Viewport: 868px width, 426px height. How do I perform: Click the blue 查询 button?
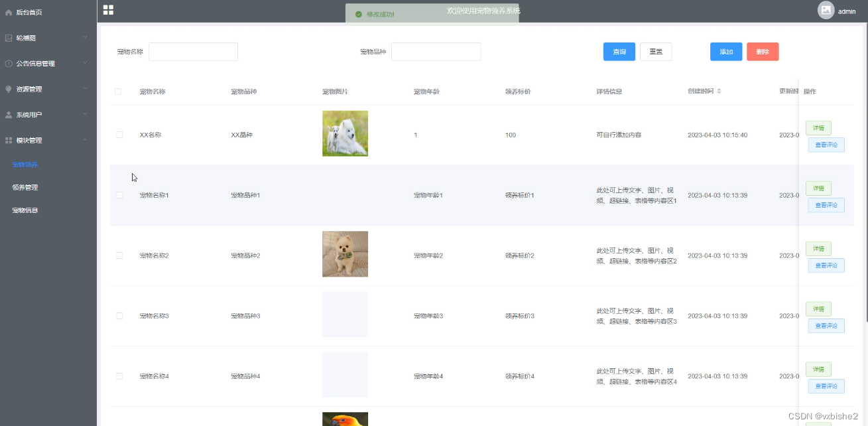pyautogui.click(x=619, y=52)
